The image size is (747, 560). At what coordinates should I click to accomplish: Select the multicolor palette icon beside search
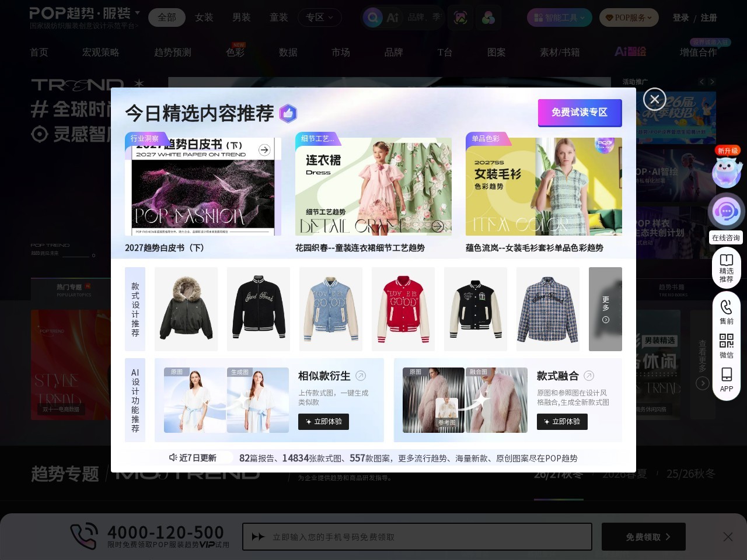click(488, 17)
